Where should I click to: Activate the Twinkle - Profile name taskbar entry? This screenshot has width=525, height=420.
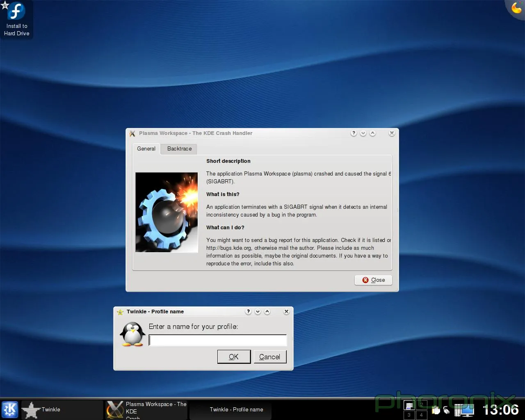coord(231,409)
